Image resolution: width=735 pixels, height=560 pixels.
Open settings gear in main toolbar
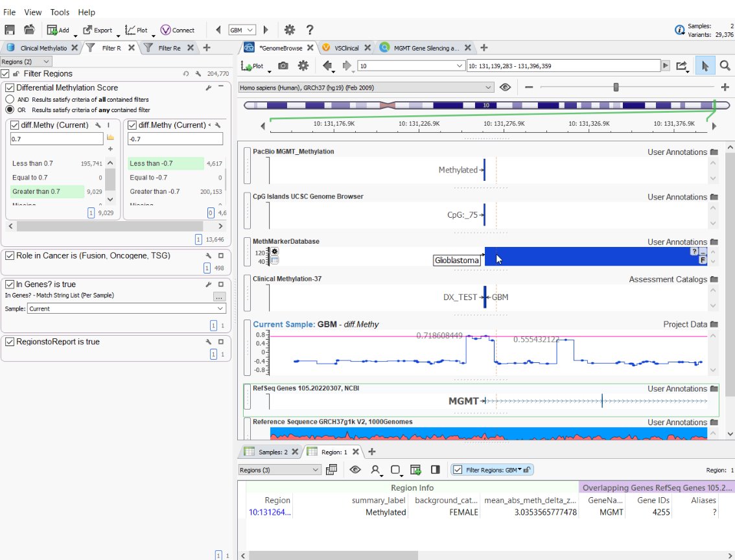tap(290, 30)
